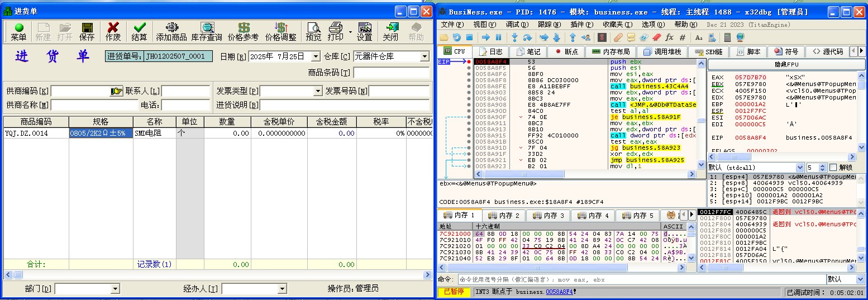
Task: Open the 部门 department dropdown
Action: (115, 289)
